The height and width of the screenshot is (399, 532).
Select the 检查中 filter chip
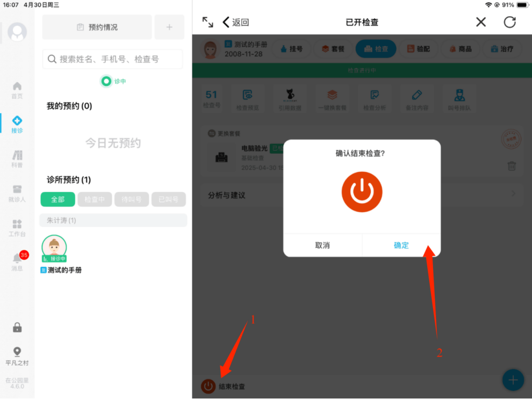point(95,199)
